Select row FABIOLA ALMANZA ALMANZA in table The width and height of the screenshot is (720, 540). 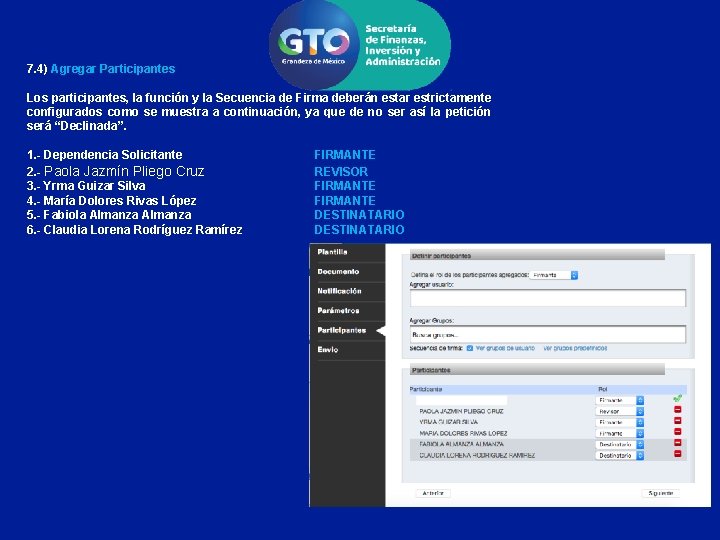(x=548, y=444)
